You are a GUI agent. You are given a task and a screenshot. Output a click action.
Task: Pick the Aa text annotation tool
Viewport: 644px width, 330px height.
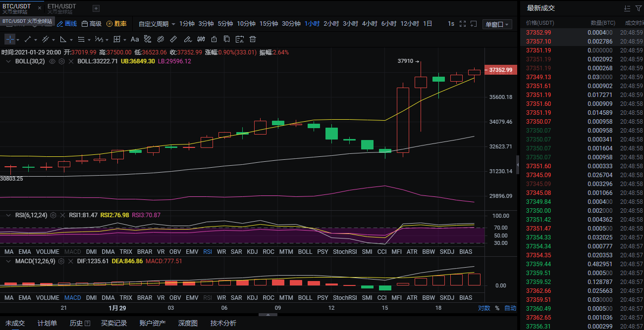click(135, 39)
